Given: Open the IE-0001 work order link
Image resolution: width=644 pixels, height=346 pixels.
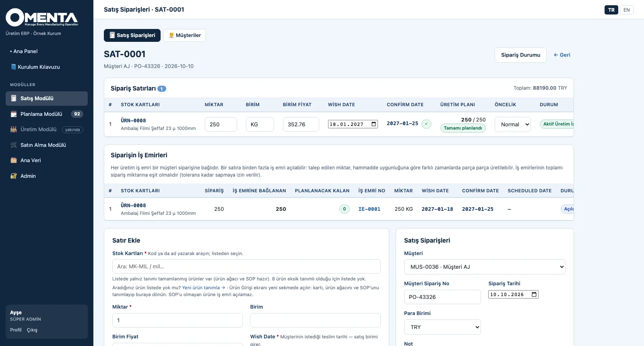Looking at the screenshot, I should coord(369,209).
